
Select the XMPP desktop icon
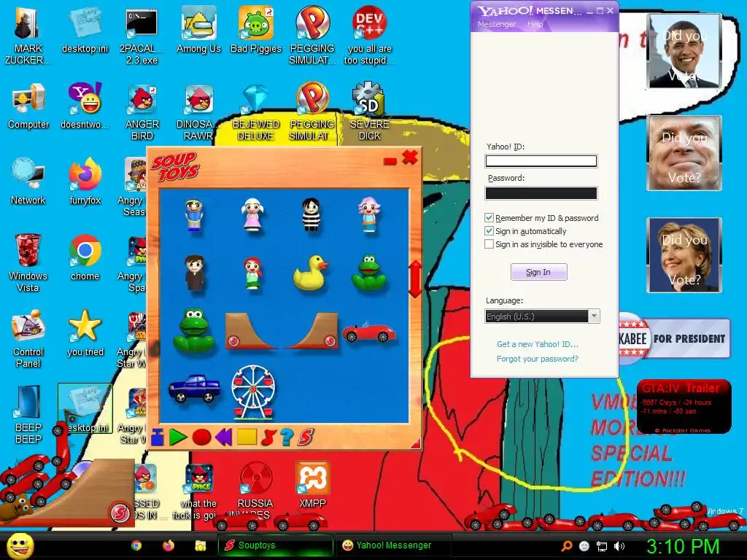pyautogui.click(x=312, y=485)
